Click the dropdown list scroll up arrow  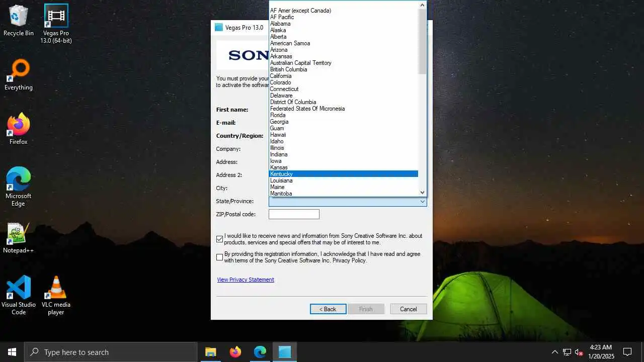pos(422,5)
